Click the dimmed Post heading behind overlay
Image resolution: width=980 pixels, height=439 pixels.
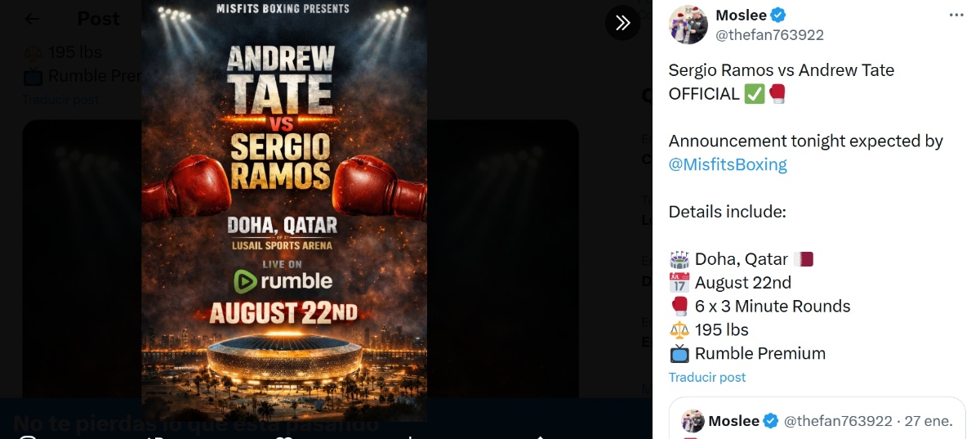99,18
